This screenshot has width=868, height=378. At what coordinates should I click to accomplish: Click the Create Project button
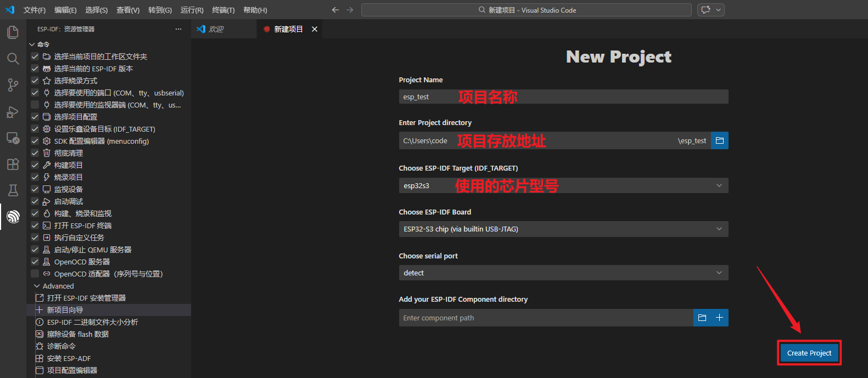point(809,353)
